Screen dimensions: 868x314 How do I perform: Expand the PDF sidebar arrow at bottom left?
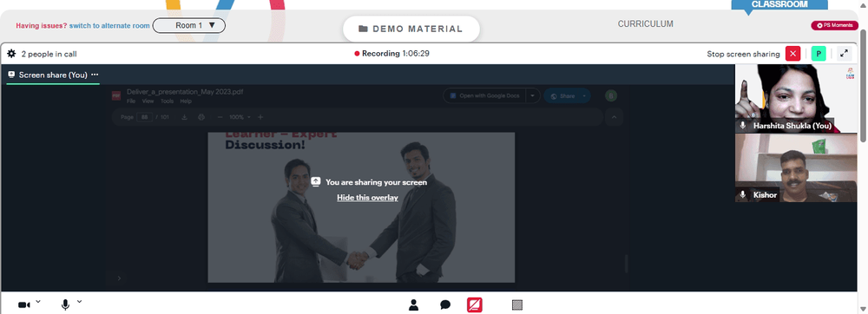tap(119, 278)
